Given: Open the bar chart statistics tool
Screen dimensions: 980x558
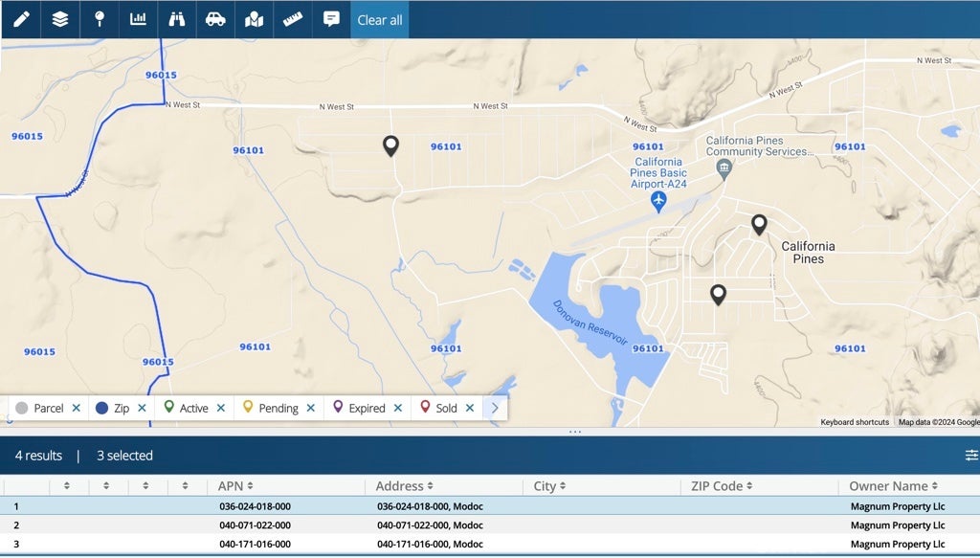Looking at the screenshot, I should (x=138, y=19).
